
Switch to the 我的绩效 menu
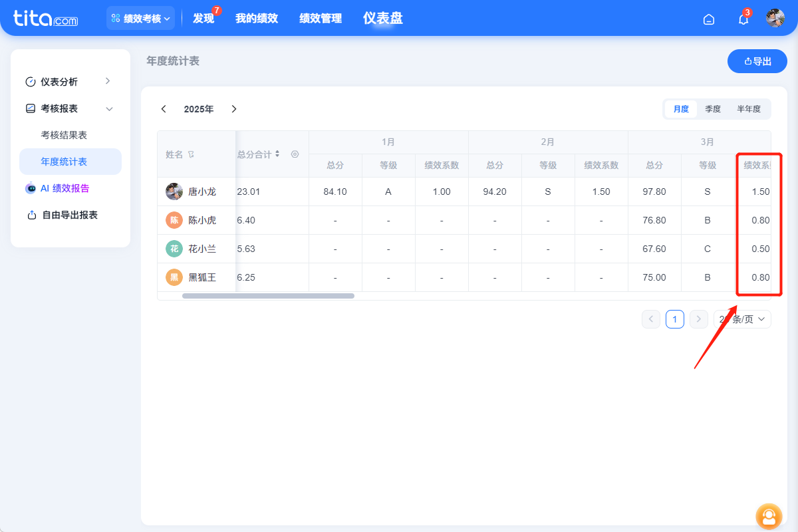[x=257, y=18]
